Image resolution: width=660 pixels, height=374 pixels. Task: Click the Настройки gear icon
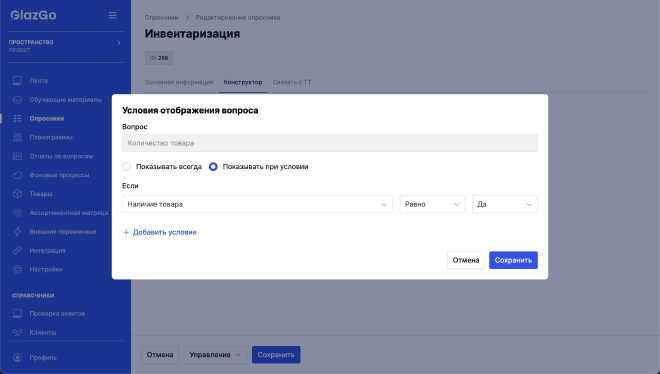(x=17, y=269)
